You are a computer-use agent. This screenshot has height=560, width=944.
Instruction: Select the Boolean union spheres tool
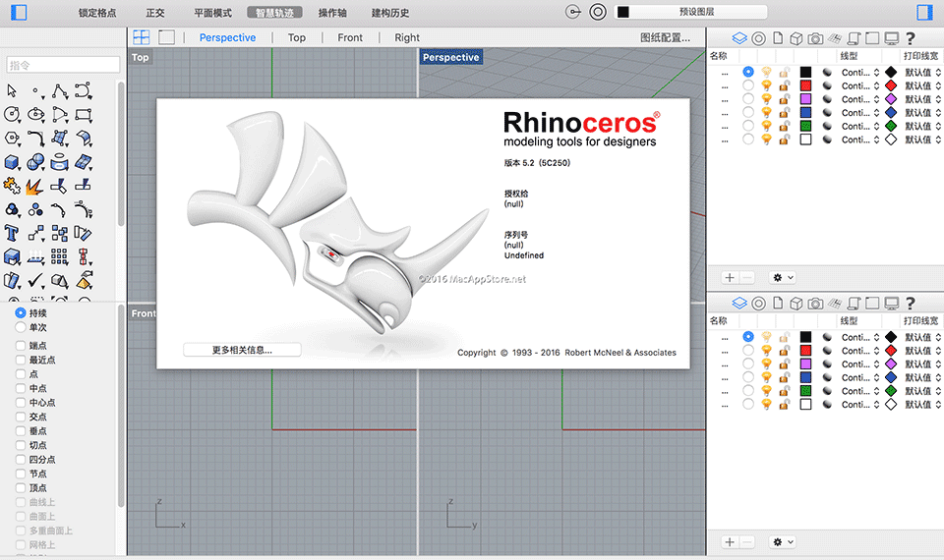[36, 162]
